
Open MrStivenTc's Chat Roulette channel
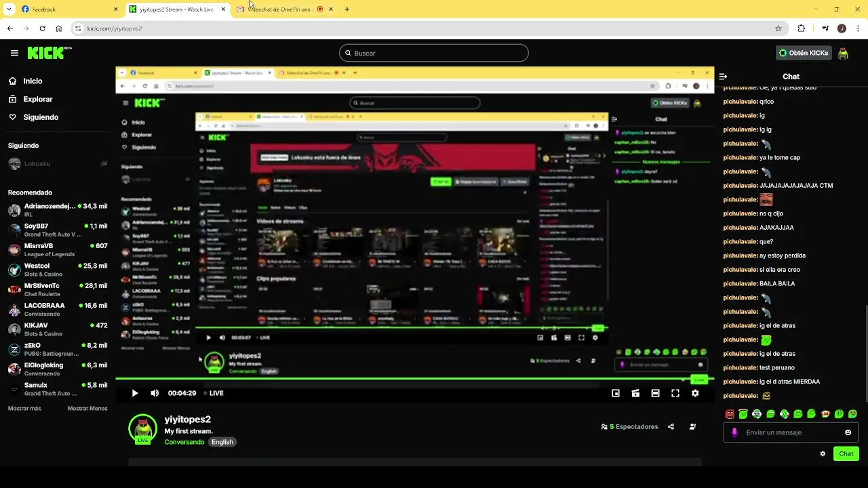(58, 289)
